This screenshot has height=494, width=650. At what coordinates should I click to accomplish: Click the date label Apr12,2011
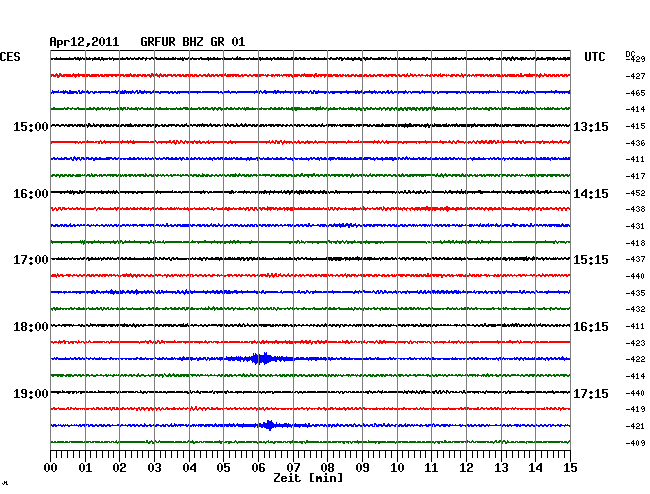(84, 42)
